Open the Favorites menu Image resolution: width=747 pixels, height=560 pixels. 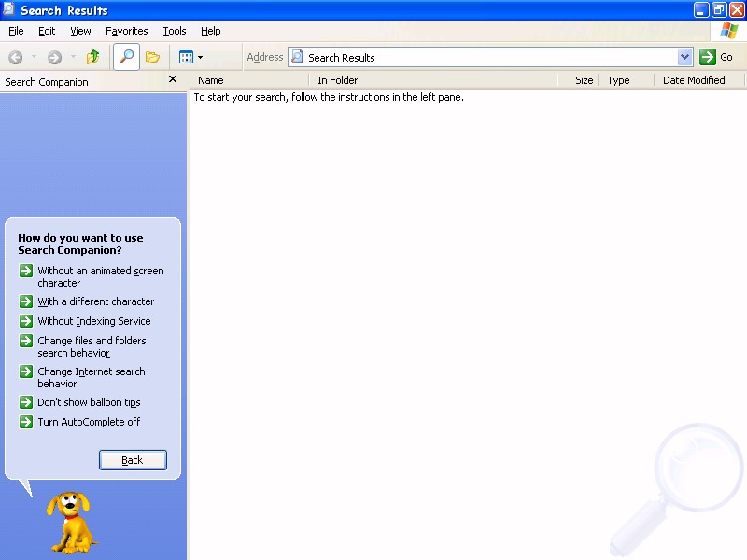click(x=127, y=31)
